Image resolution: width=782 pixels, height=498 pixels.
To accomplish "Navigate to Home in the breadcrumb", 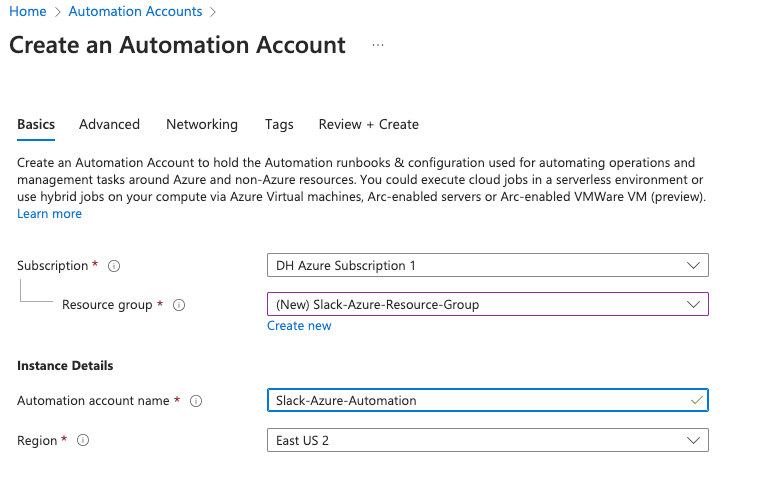I will (28, 11).
